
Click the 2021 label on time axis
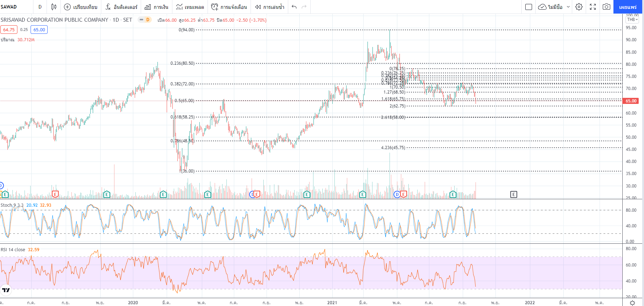[332, 303]
